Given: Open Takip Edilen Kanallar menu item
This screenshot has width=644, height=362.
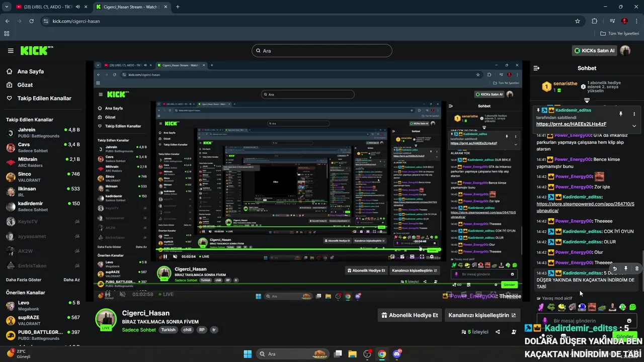Looking at the screenshot, I should [x=44, y=99].
